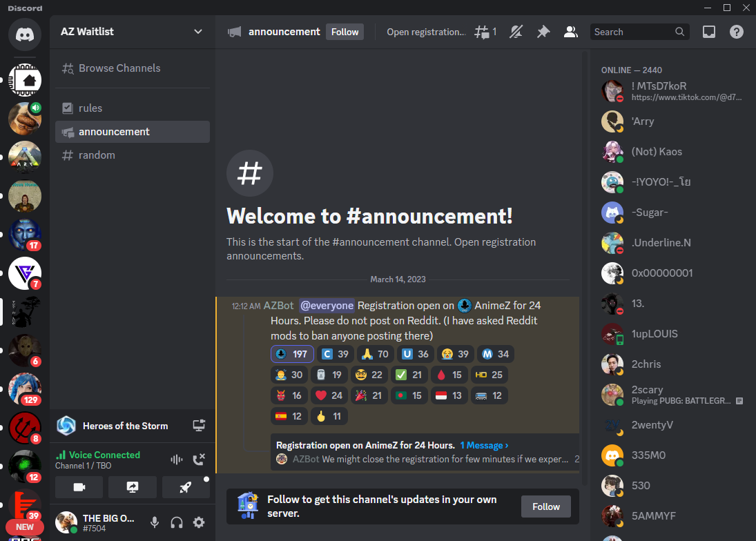Click the NEW unread indicator

(x=25, y=527)
